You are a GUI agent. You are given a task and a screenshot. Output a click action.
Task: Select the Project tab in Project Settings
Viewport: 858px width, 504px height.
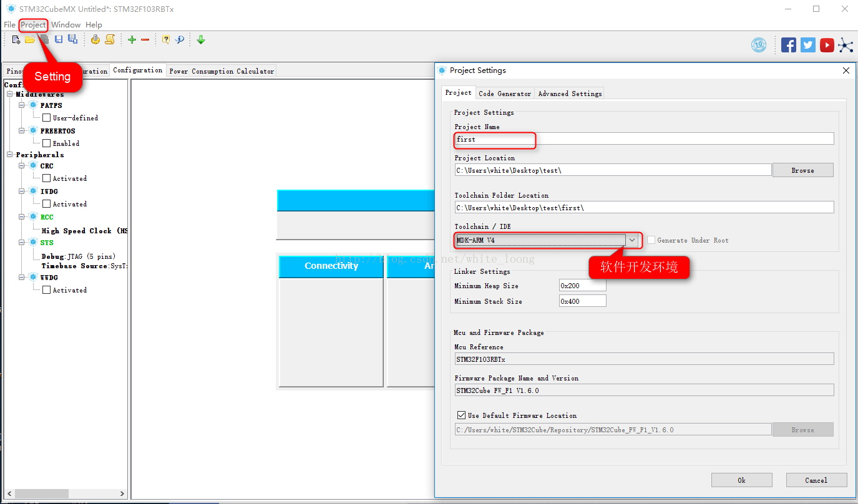tap(458, 92)
